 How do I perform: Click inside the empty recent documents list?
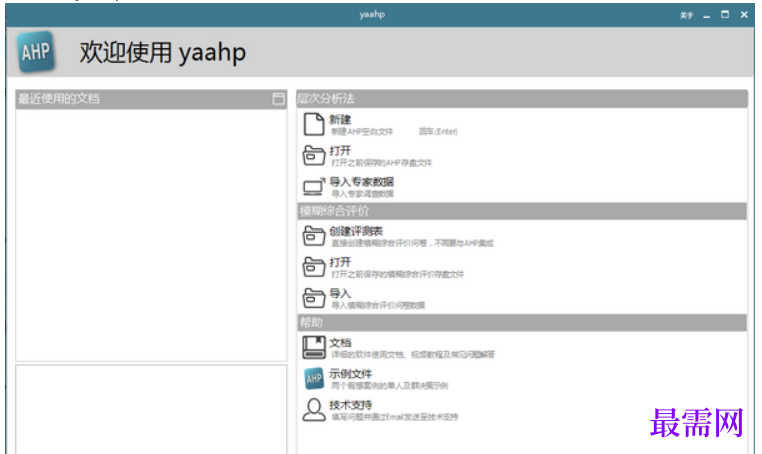click(151, 235)
